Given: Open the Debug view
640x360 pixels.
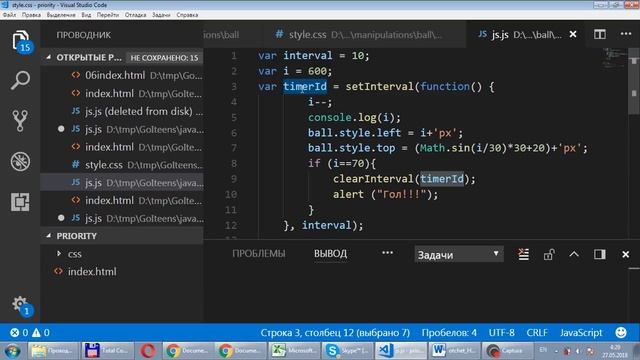Looking at the screenshot, I should [x=20, y=161].
